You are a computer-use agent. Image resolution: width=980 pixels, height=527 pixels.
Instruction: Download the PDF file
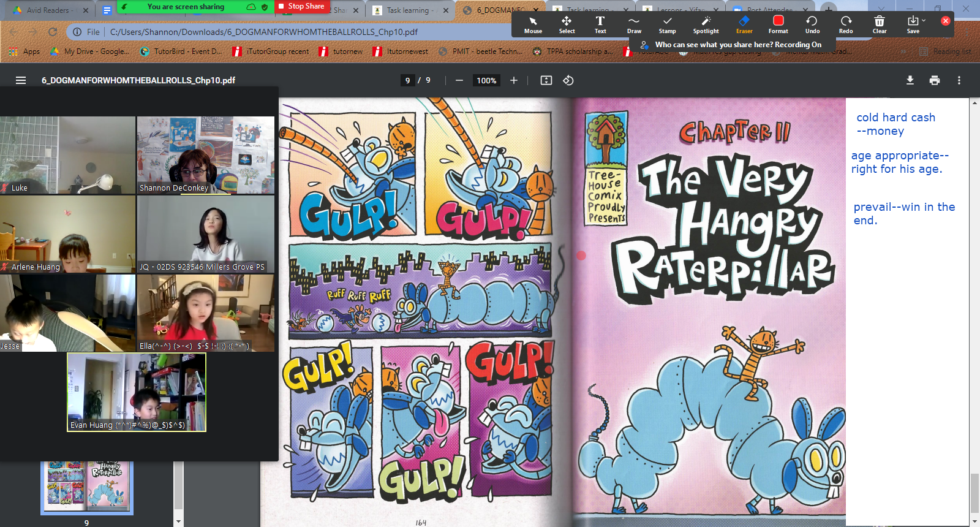click(910, 80)
